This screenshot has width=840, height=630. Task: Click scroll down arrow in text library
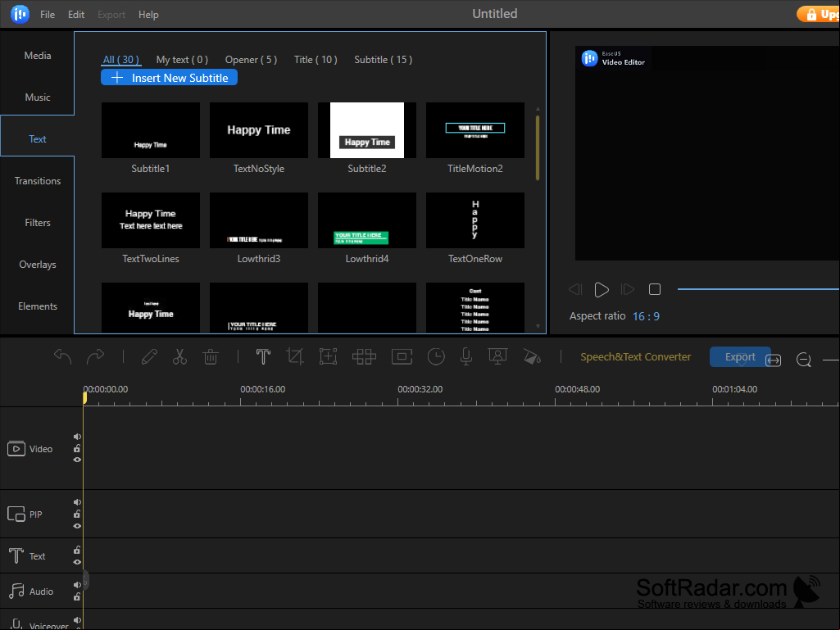538,326
